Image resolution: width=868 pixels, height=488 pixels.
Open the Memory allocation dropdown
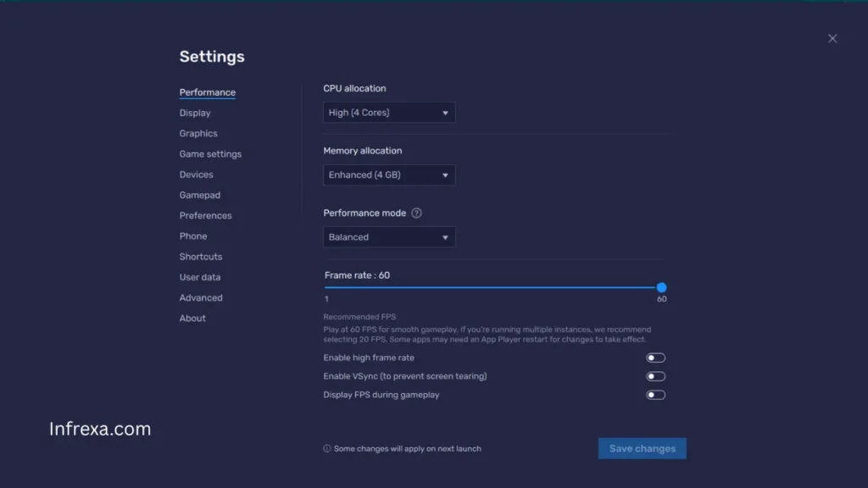pyautogui.click(x=388, y=175)
